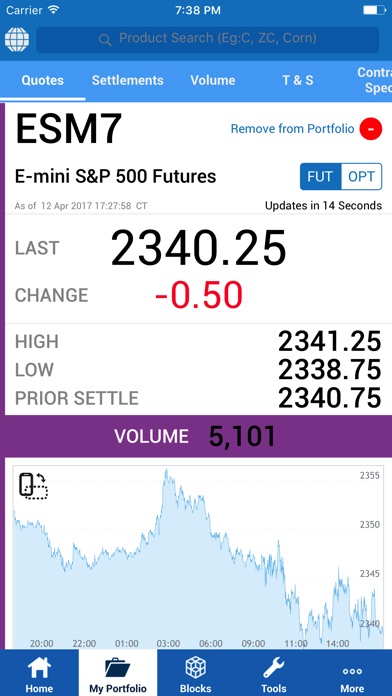The image size is (392, 696).
Task: Select the Quotes tab
Action: point(43,80)
